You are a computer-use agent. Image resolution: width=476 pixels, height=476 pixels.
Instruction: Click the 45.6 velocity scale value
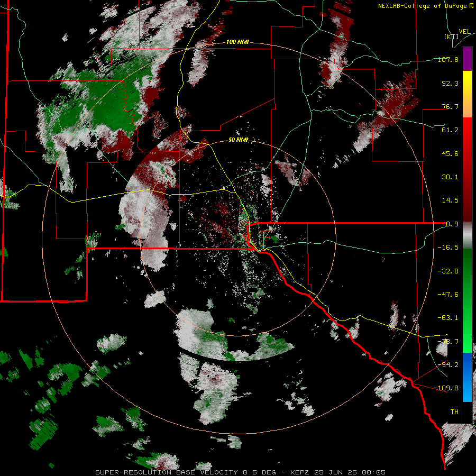click(x=450, y=153)
